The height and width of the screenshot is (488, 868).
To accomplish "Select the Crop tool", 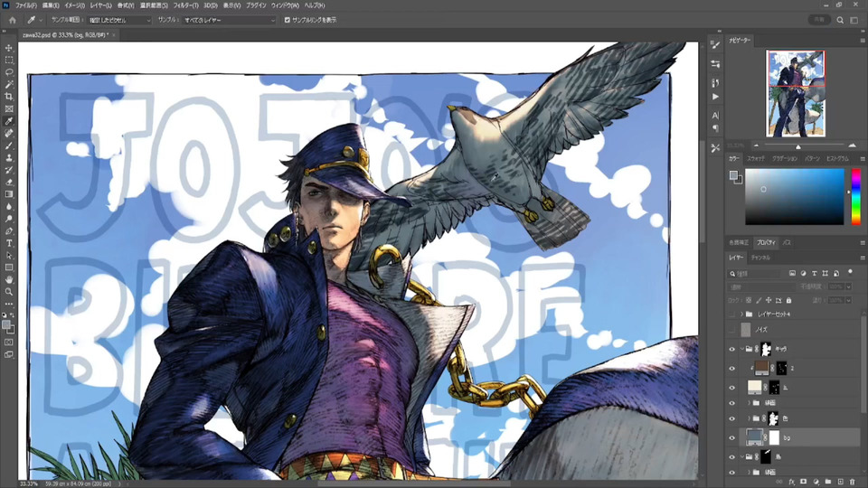I will tap(9, 97).
